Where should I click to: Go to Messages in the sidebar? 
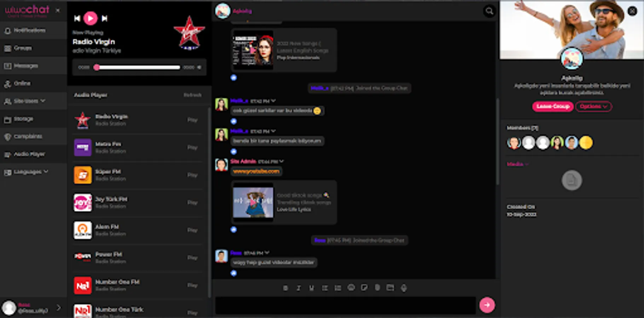click(34, 66)
